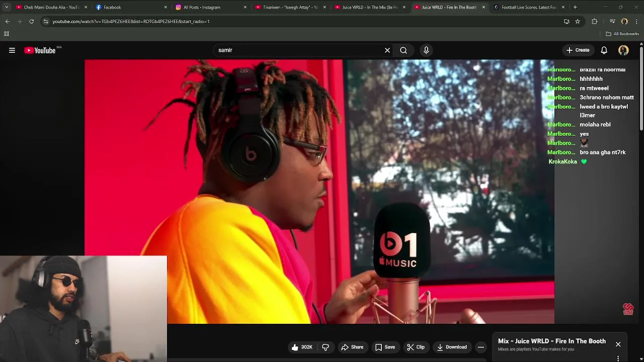The height and width of the screenshot is (362, 644).
Task: Close the Juice WRLD Fire In The Booth tab
Action: pyautogui.click(x=484, y=7)
